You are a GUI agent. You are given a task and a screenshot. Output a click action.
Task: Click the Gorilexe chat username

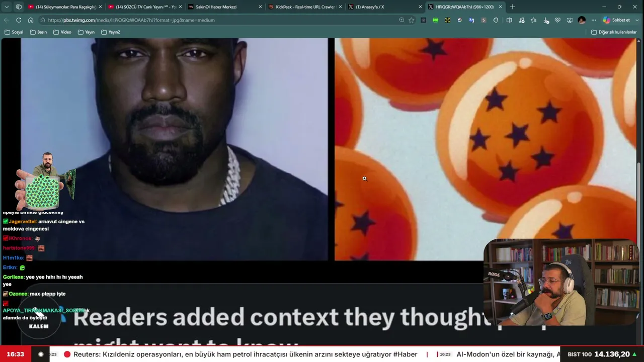[x=14, y=277]
